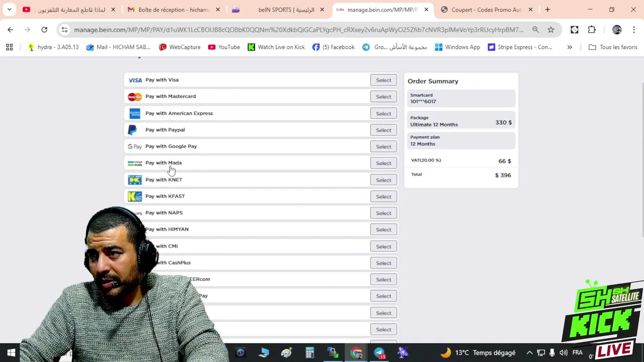The height and width of the screenshot is (362, 644).
Task: Click the Mastercard logo icon
Action: (135, 97)
